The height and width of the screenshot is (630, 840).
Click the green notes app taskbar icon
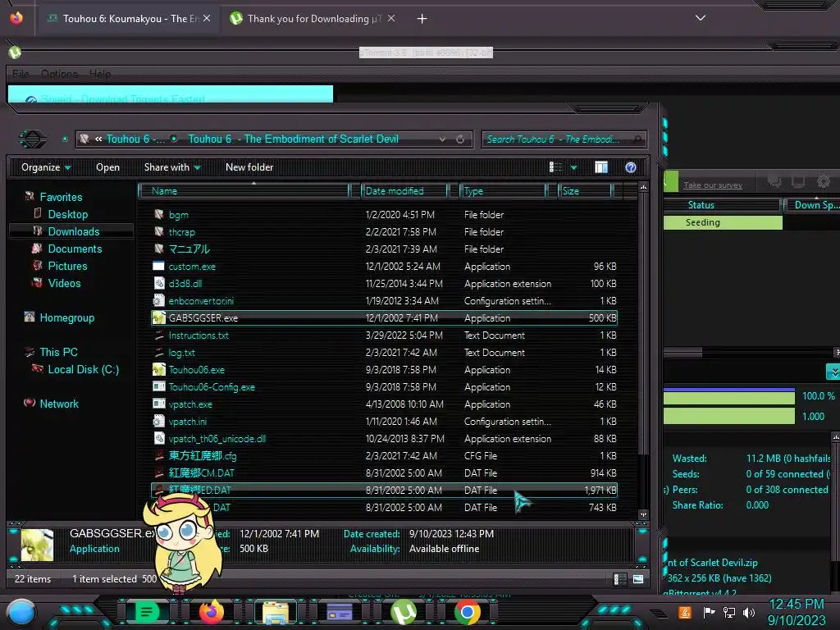147,612
